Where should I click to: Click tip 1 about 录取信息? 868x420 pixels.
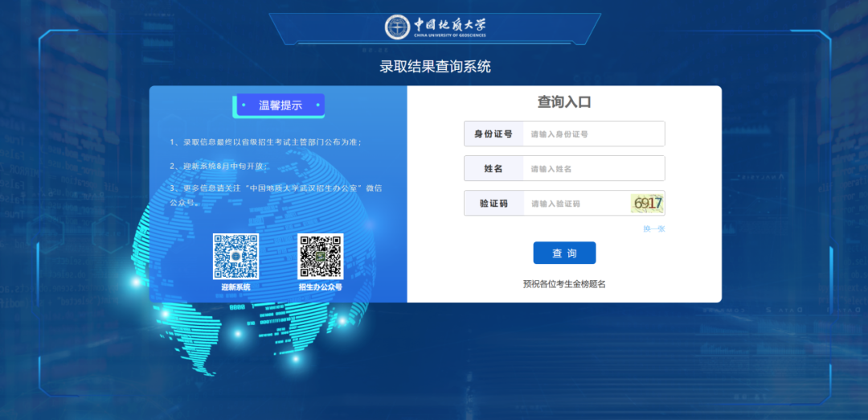[266, 142]
